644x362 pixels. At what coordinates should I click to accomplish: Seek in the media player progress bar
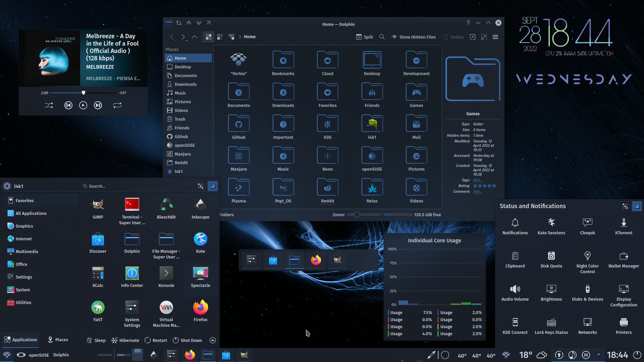click(84, 93)
